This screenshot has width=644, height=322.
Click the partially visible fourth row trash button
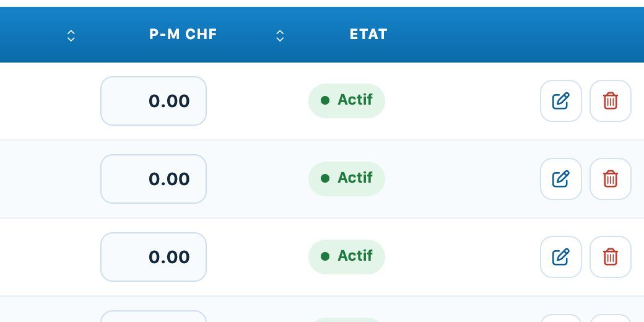(611, 318)
